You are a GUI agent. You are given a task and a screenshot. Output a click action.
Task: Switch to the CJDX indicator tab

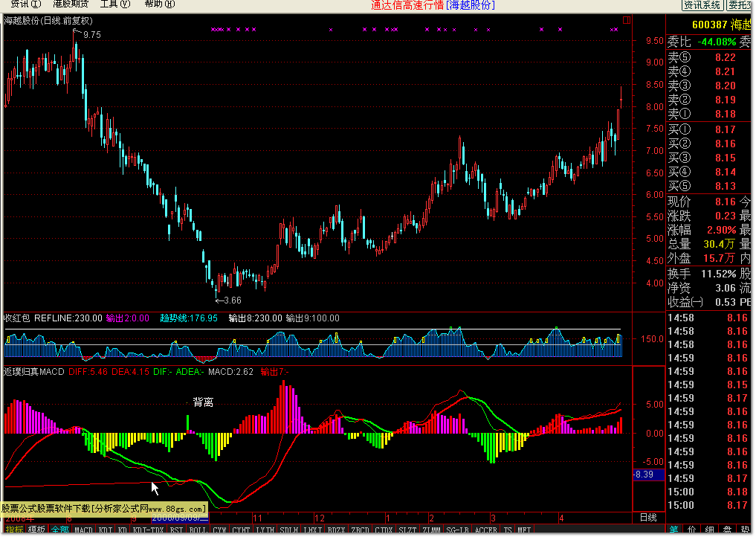pos(384,530)
